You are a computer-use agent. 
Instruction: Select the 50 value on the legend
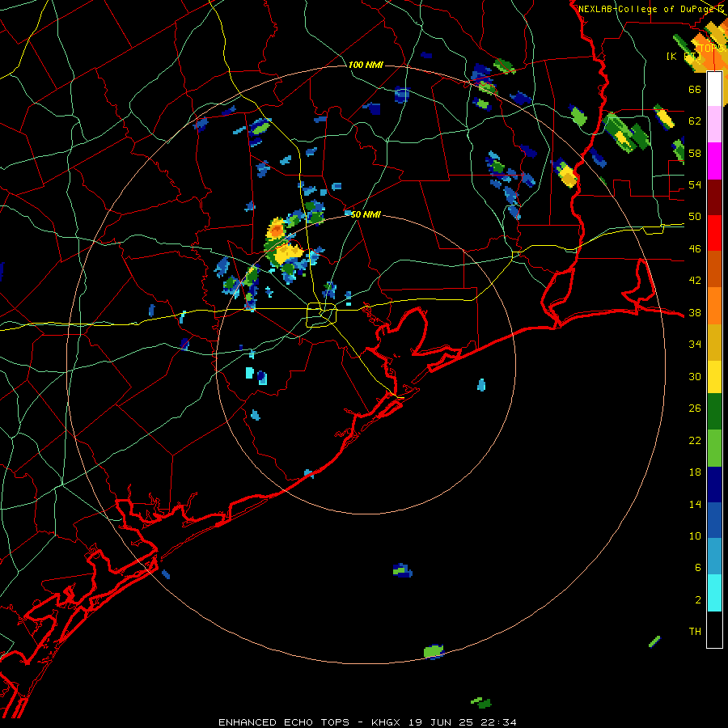695,217
